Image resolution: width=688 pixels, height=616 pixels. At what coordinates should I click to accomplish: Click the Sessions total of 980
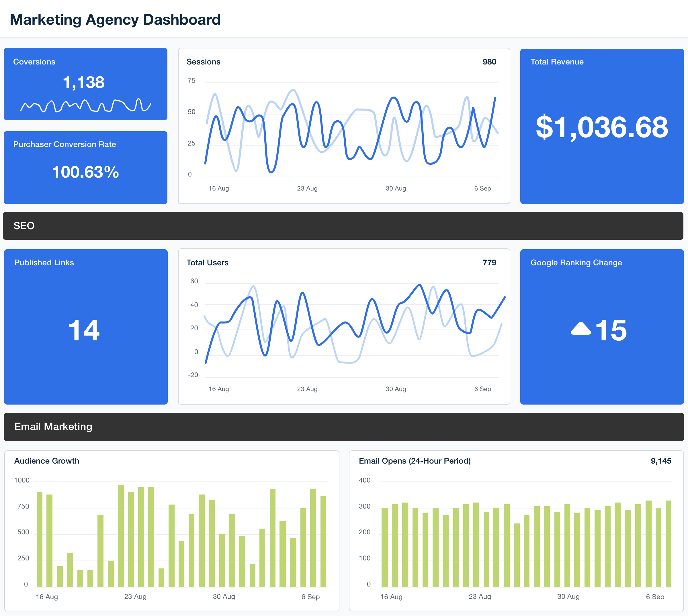tap(489, 62)
